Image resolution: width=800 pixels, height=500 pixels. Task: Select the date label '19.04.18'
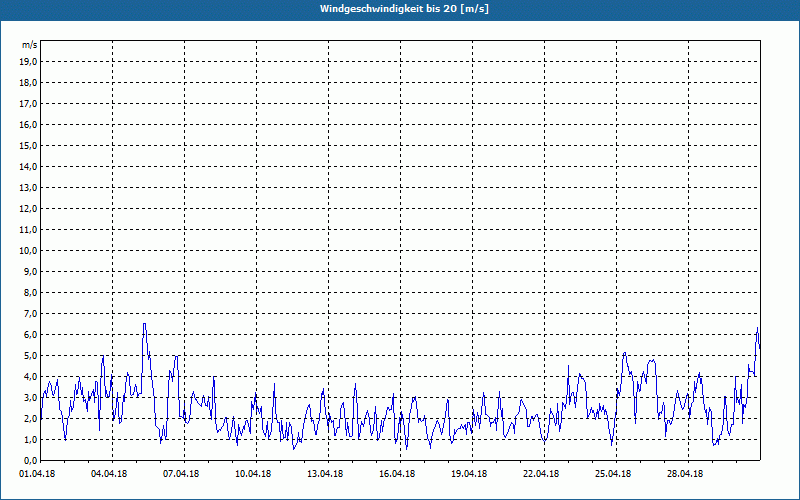coord(469,474)
